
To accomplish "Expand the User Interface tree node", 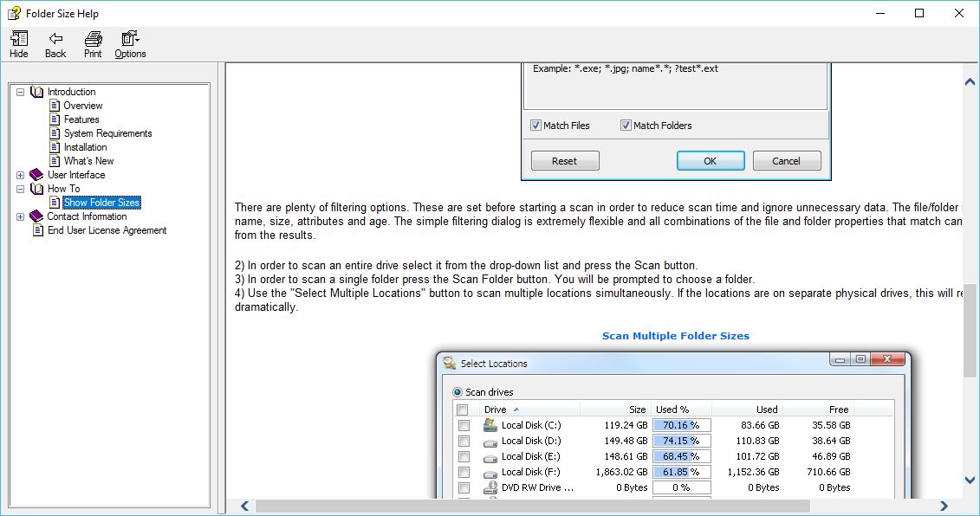I will tap(20, 174).
